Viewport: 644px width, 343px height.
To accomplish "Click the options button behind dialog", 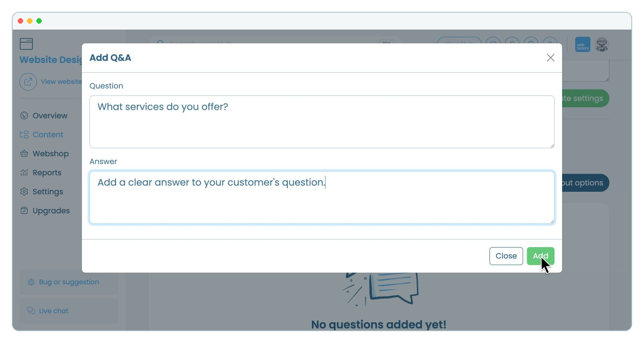I will tap(585, 183).
